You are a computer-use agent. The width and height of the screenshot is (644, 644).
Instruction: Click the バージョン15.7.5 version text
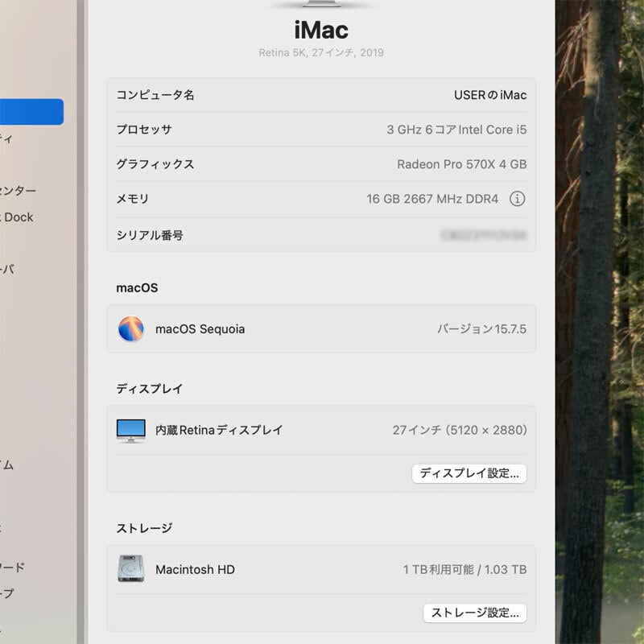pyautogui.click(x=481, y=328)
